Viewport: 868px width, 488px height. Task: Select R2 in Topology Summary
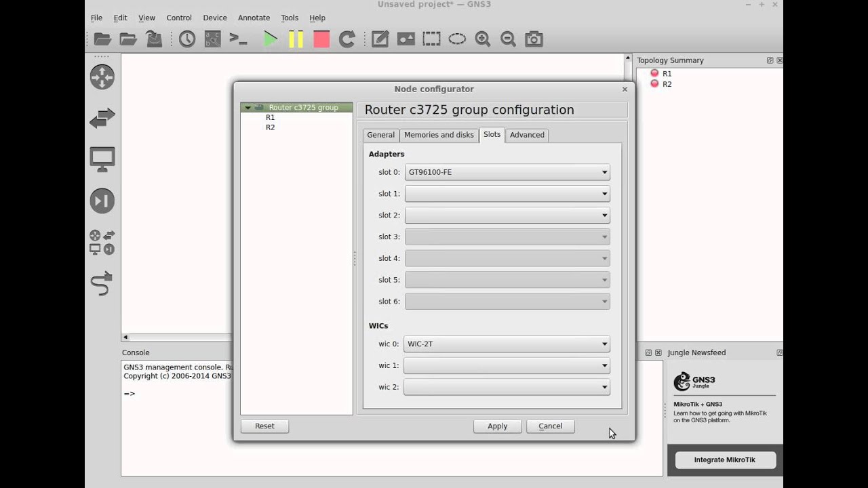pyautogui.click(x=667, y=84)
